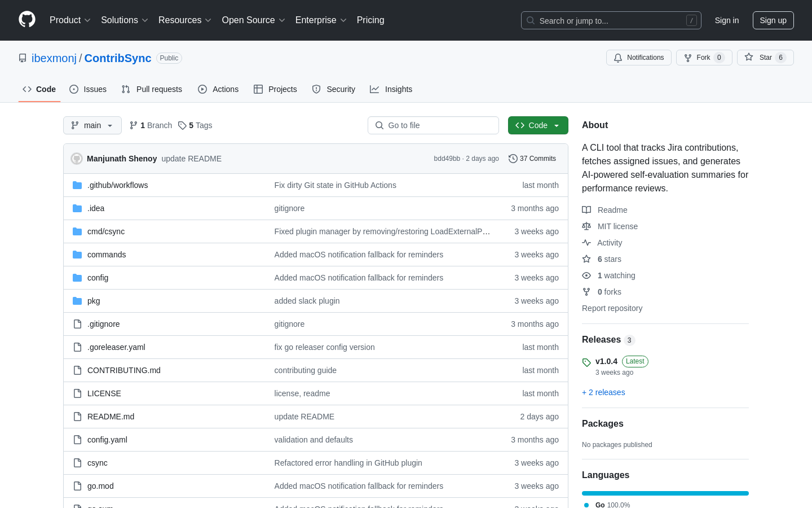The image size is (812, 508).
Task: Click the .gitignore file icon
Action: pos(77,324)
